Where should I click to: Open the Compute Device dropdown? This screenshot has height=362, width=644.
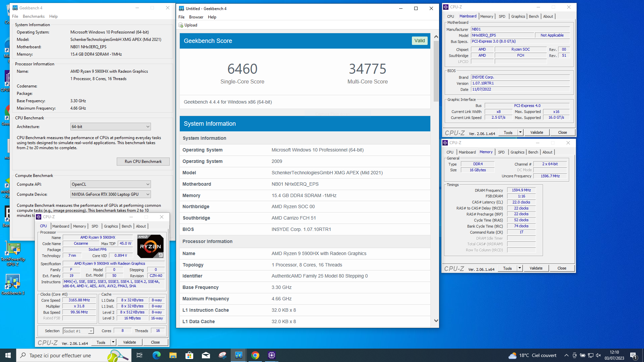(x=110, y=194)
